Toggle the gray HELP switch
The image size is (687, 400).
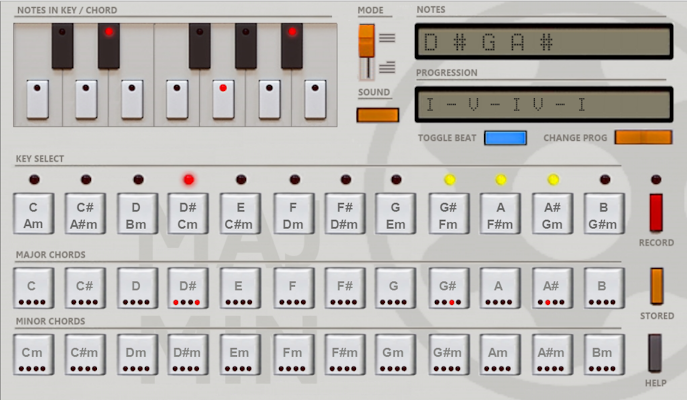point(655,353)
